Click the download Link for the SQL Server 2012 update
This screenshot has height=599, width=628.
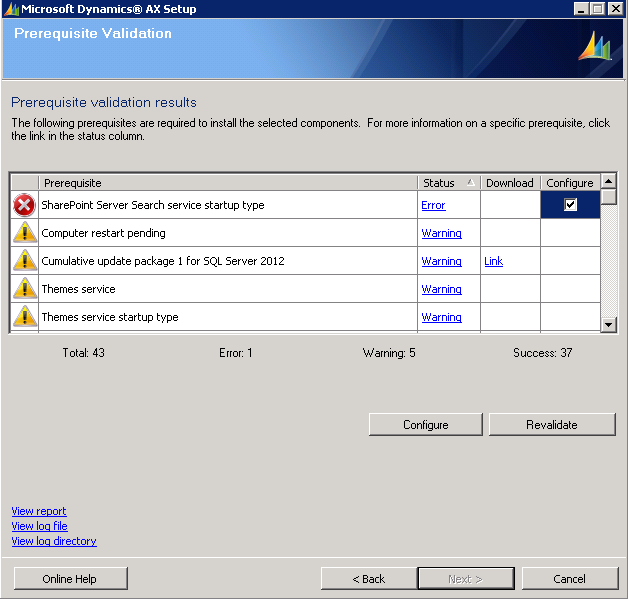click(x=493, y=261)
